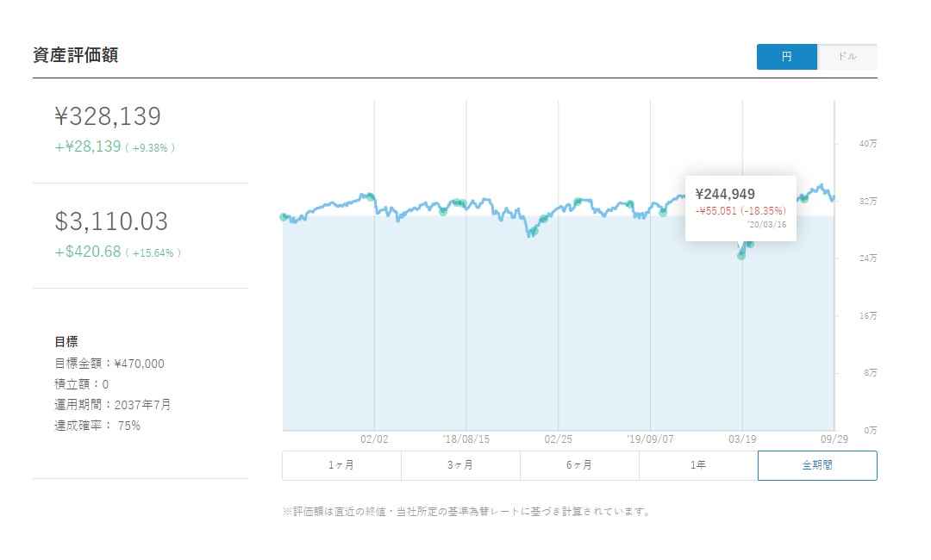Click the green marker right of the ¥244,949 tooltip

pos(804,198)
